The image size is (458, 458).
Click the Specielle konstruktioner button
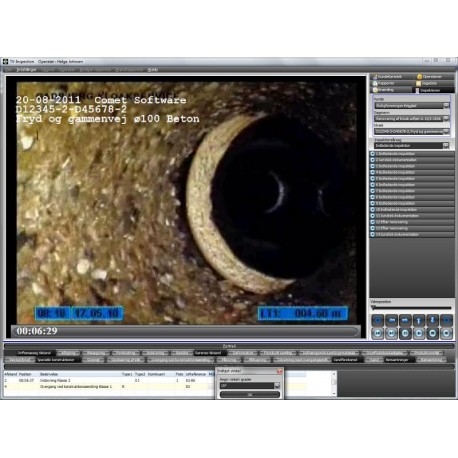[x=58, y=360]
